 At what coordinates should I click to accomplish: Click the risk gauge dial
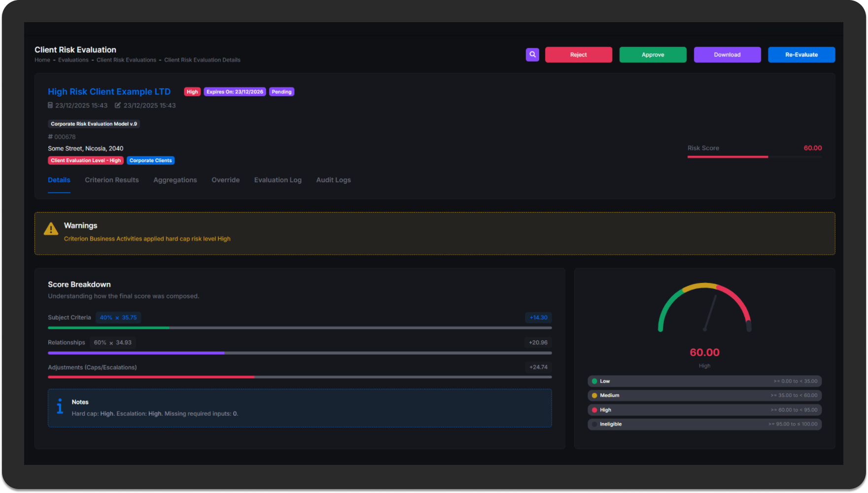pyautogui.click(x=704, y=308)
